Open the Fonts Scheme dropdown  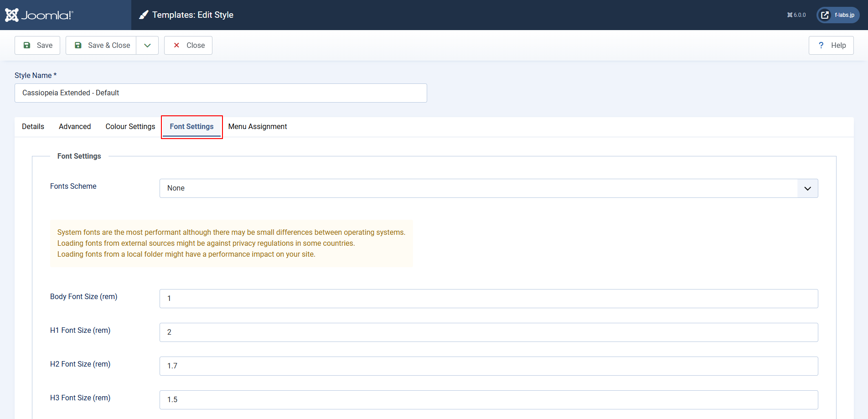[479, 188]
